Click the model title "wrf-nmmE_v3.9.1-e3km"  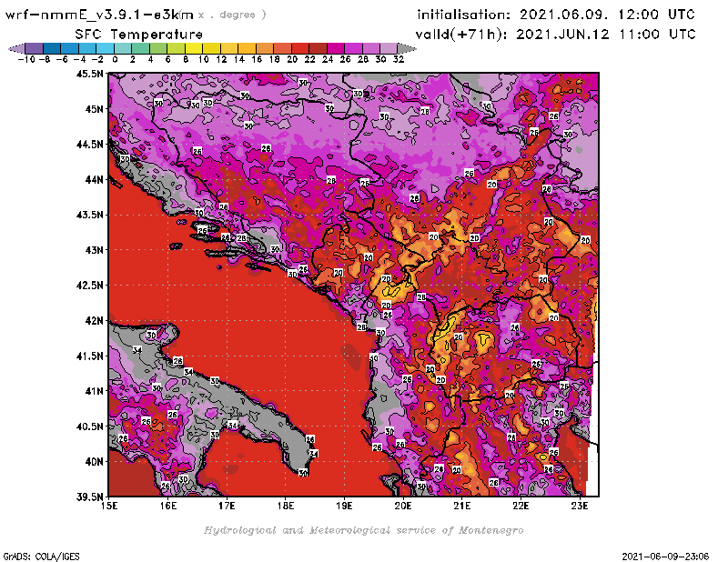coord(99,15)
